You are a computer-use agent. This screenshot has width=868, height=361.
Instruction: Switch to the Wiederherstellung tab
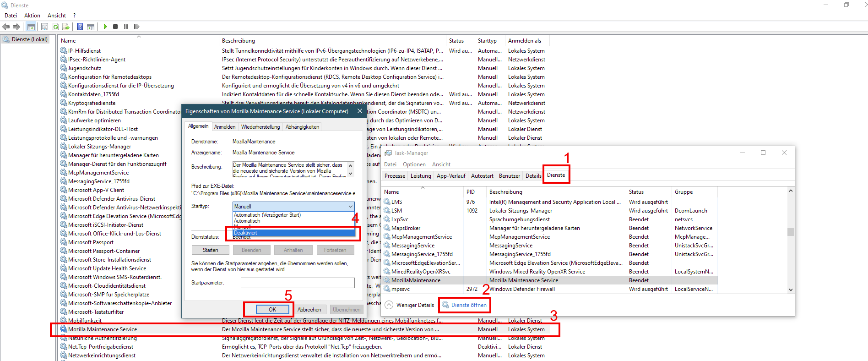coord(260,127)
